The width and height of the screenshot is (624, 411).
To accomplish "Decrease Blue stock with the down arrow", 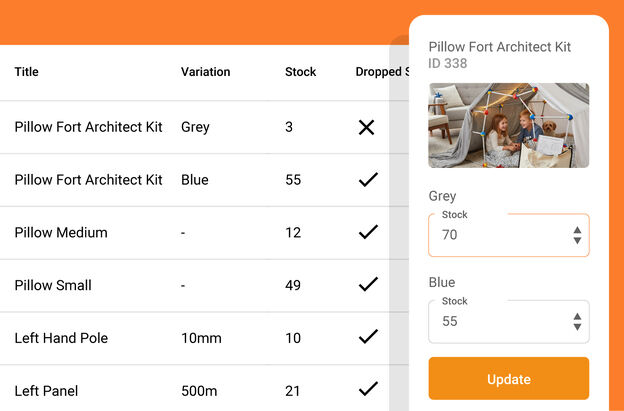I will click(x=577, y=327).
